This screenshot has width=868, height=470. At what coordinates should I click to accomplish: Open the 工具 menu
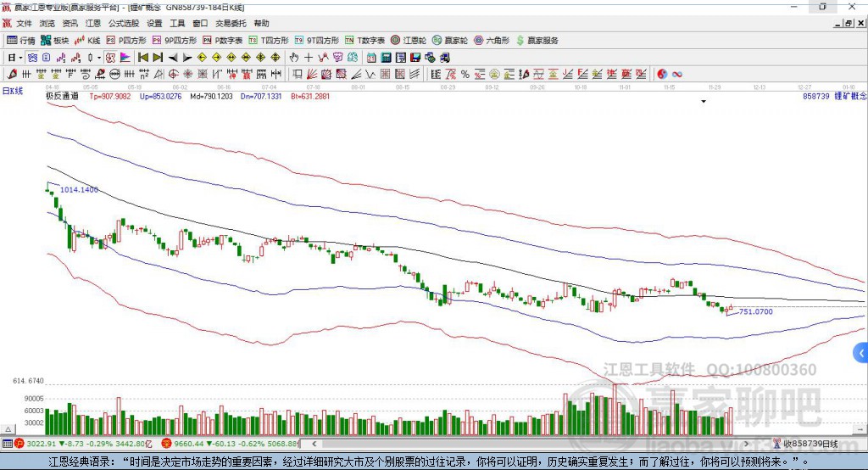tap(177, 23)
